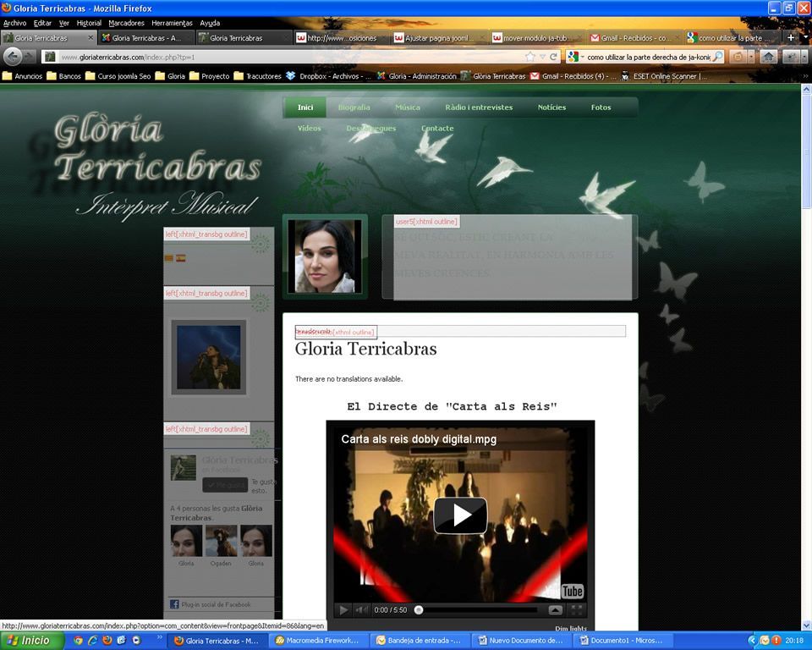
Task: Go to the Fotos gallery
Action: (601, 107)
